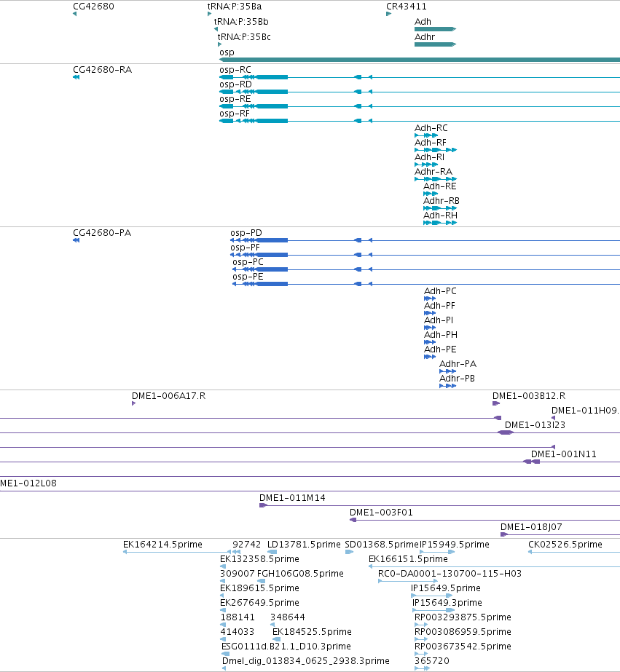Image resolution: width=620 pixels, height=672 pixels.
Task: Select the DME1-006A17.R clone label
Action: tap(169, 396)
